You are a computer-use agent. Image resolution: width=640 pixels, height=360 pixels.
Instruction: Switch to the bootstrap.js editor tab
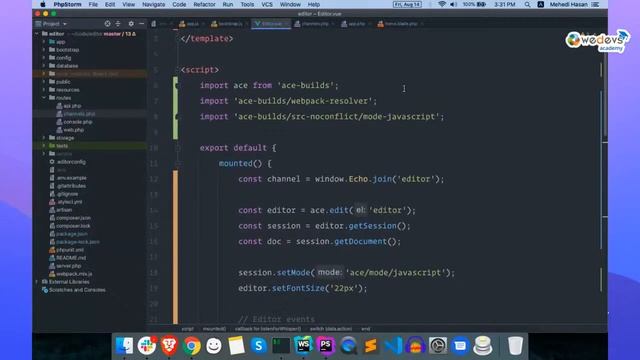pyautogui.click(x=228, y=24)
